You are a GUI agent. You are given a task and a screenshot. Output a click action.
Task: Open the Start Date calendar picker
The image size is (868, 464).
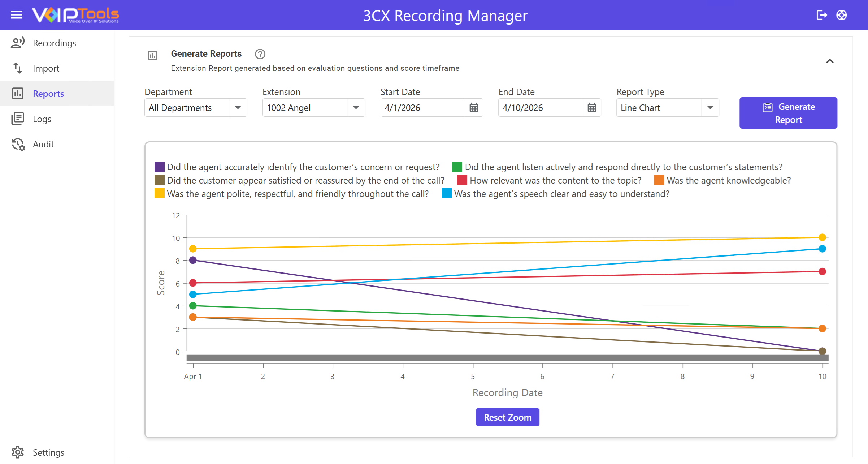(473, 108)
